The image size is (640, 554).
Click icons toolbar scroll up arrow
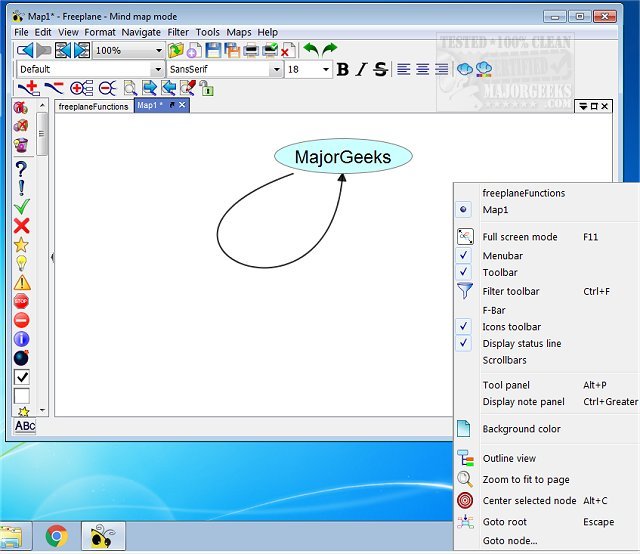point(42,106)
